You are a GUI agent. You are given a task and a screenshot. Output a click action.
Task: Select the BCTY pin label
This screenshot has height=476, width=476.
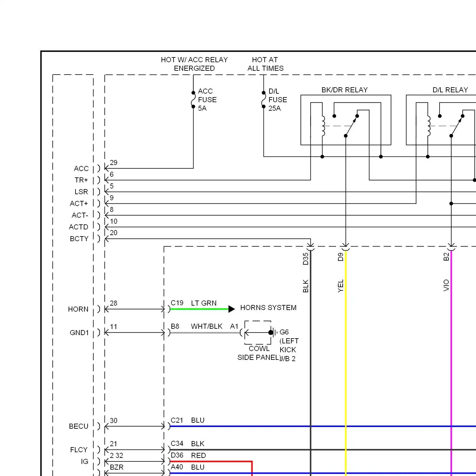point(79,239)
